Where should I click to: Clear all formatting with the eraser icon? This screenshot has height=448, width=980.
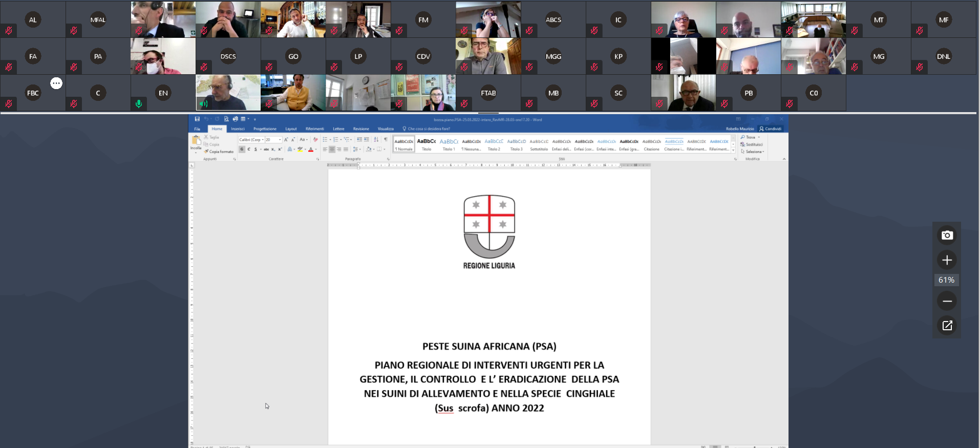[x=315, y=139]
